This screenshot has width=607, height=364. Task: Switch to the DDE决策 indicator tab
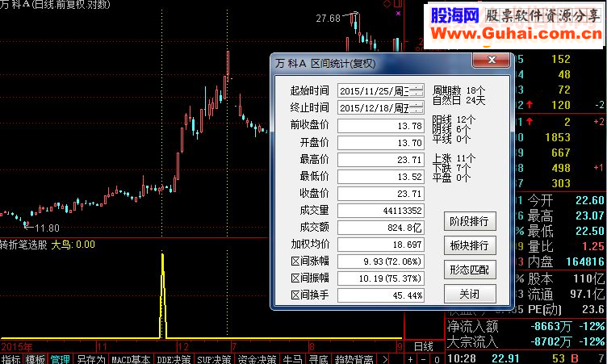(x=174, y=359)
